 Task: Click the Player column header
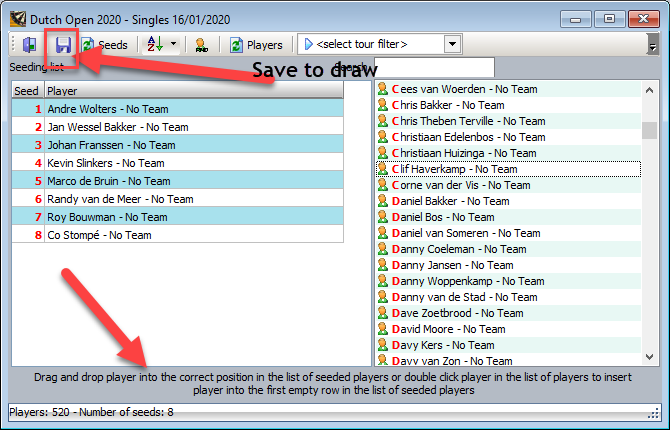coord(194,91)
